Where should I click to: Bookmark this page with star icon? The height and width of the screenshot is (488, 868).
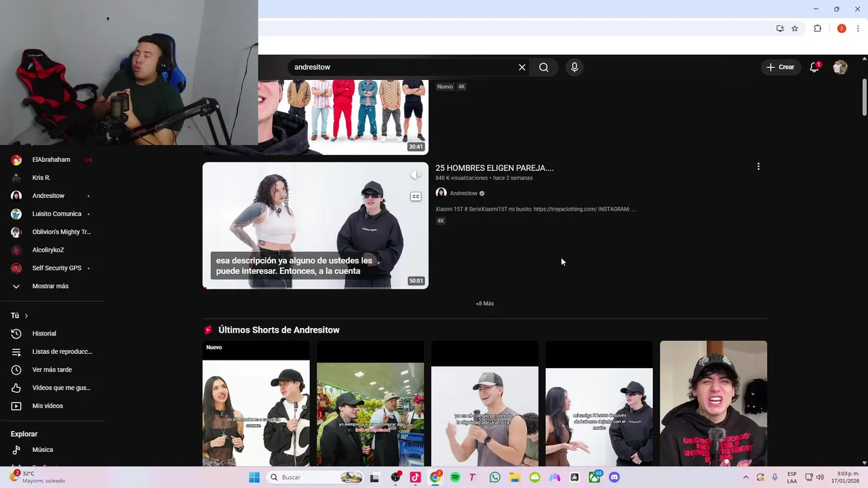[795, 28]
